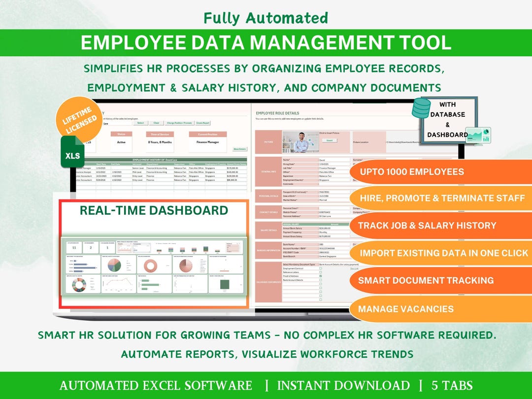The width and height of the screenshot is (532, 399).
Task: Click the pink Status header cell
Action: point(121,134)
